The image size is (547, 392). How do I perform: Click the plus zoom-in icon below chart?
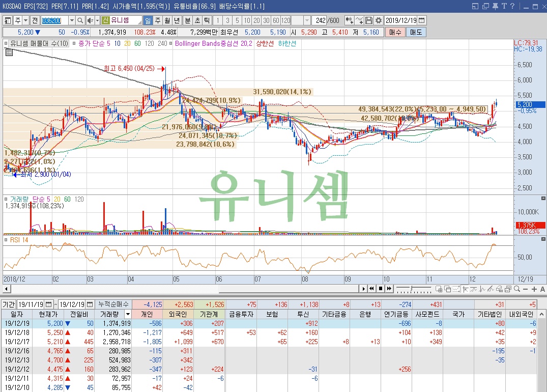[534, 289]
